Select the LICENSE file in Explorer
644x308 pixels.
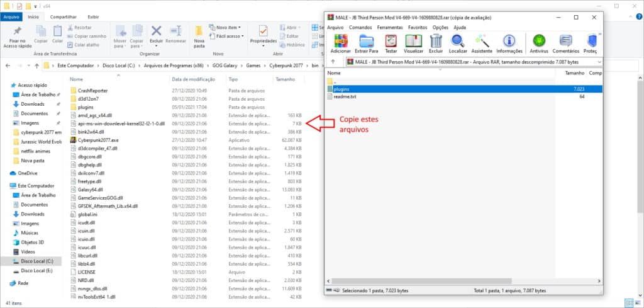(86, 272)
